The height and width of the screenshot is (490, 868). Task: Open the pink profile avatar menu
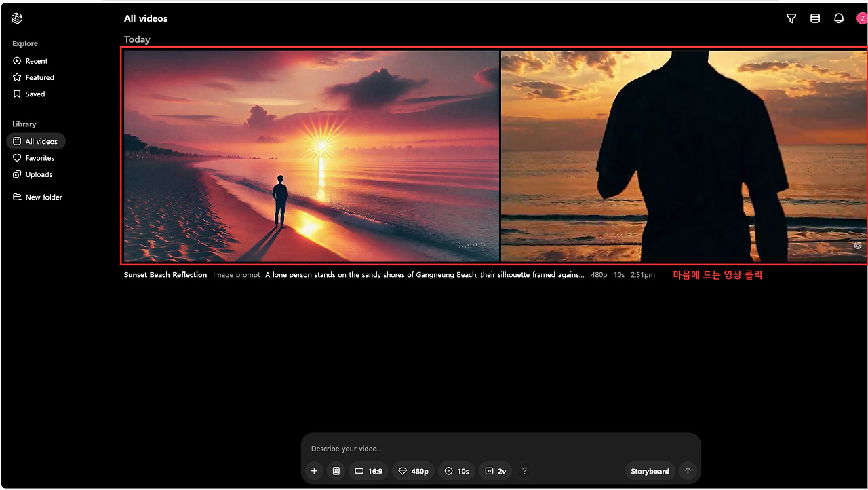click(862, 18)
